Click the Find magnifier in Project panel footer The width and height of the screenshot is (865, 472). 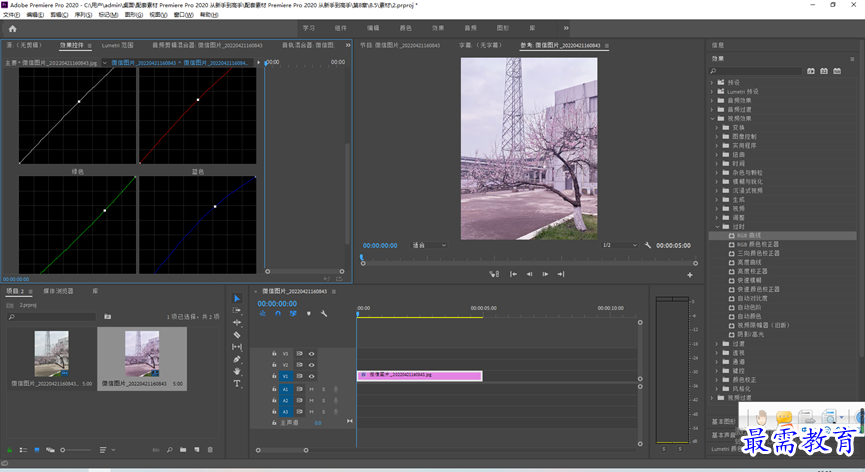point(169,450)
